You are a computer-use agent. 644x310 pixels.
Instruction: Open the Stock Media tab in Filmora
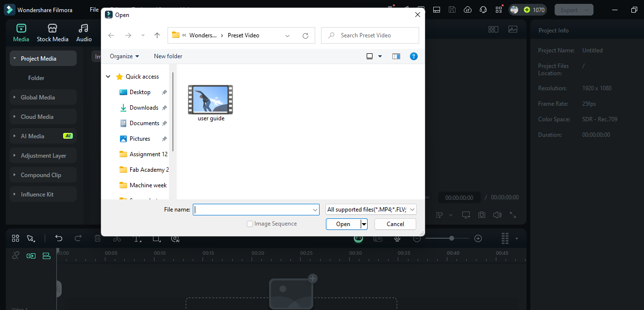click(52, 33)
